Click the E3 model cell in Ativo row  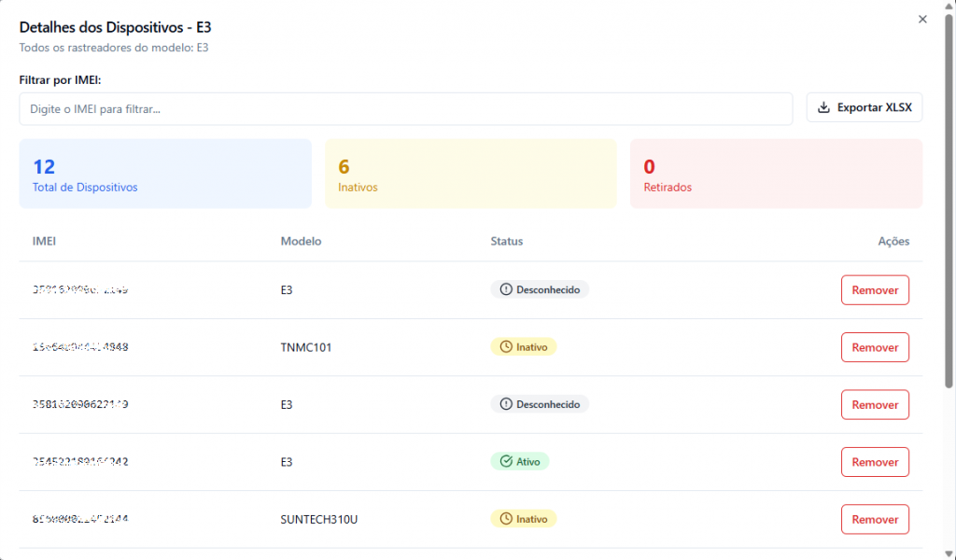point(287,462)
